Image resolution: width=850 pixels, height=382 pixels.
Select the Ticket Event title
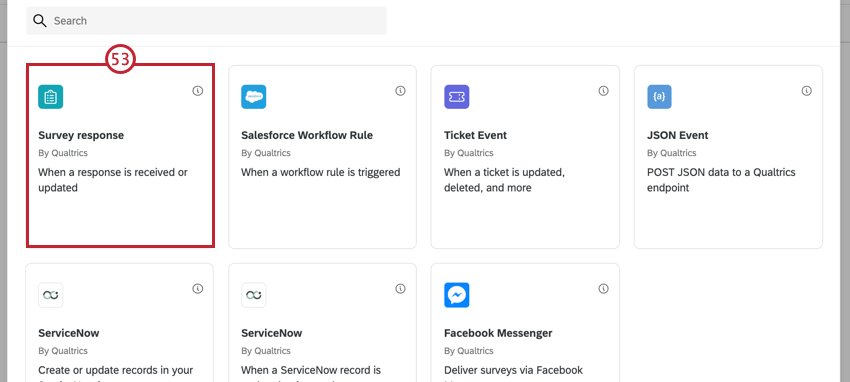(x=475, y=135)
